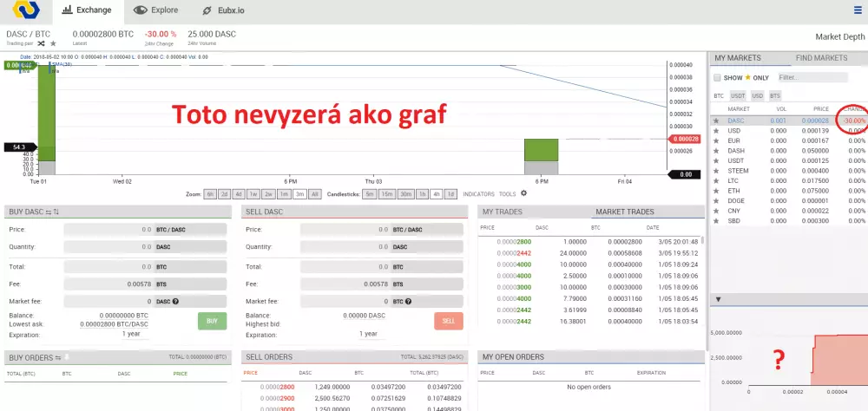
Task: Open chart settings gear icon
Action: pos(523,193)
